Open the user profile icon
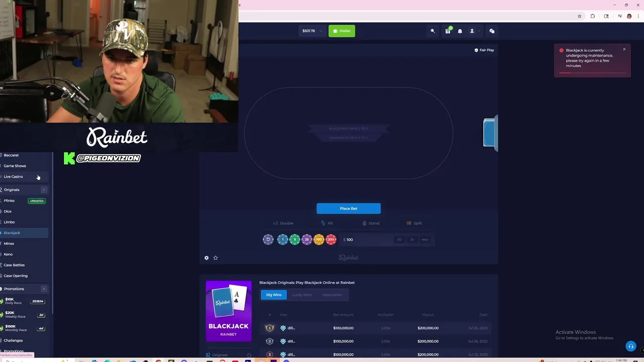The image size is (644, 362). (x=472, y=31)
